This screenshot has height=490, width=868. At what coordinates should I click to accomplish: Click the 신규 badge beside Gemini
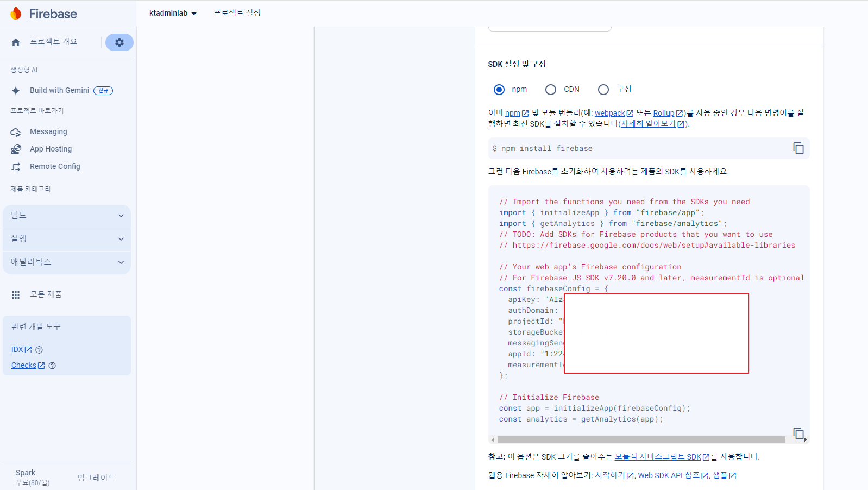(103, 90)
